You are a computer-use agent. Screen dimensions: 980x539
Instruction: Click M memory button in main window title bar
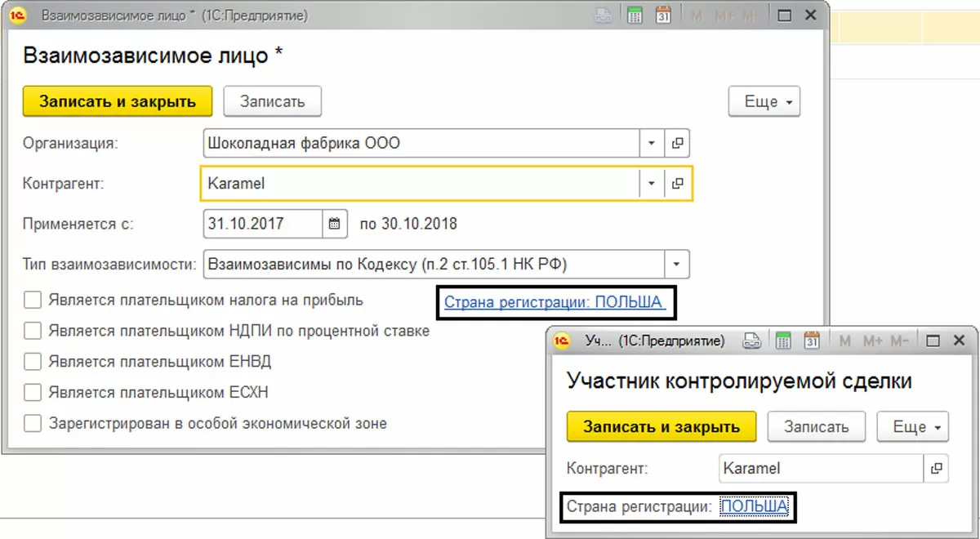pyautogui.click(x=697, y=16)
